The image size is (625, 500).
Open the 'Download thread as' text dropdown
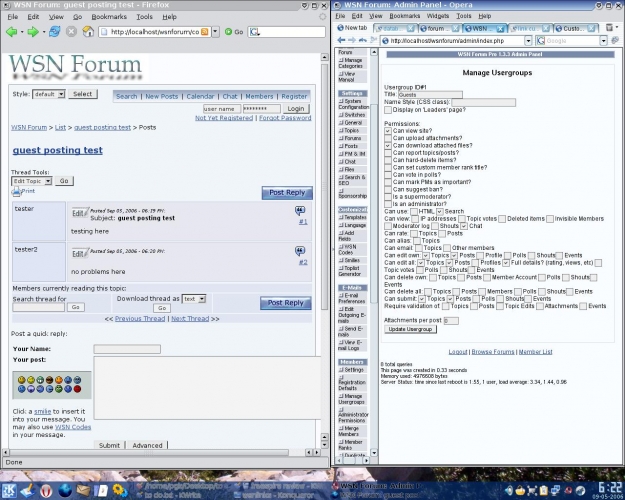coord(193,298)
